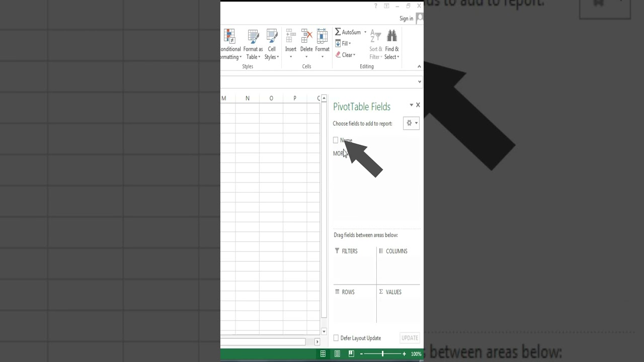Click the Delete cells icon
The image size is (644, 362).
pyautogui.click(x=306, y=36)
